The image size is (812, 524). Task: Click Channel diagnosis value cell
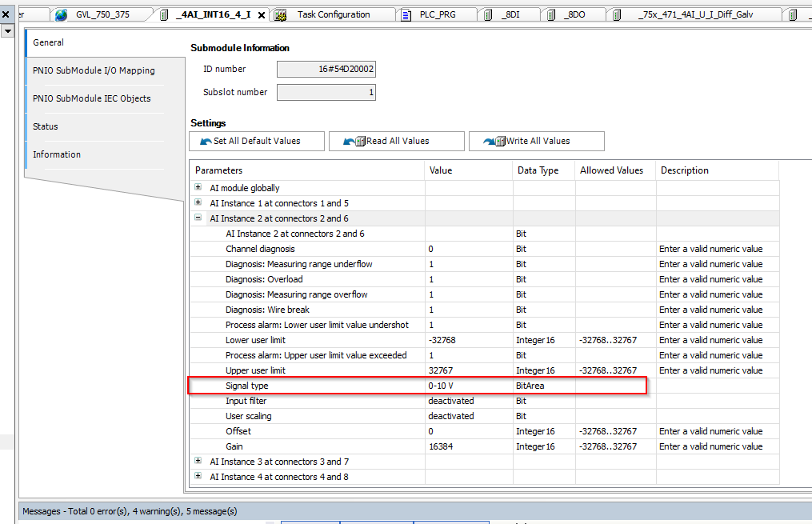click(469, 249)
